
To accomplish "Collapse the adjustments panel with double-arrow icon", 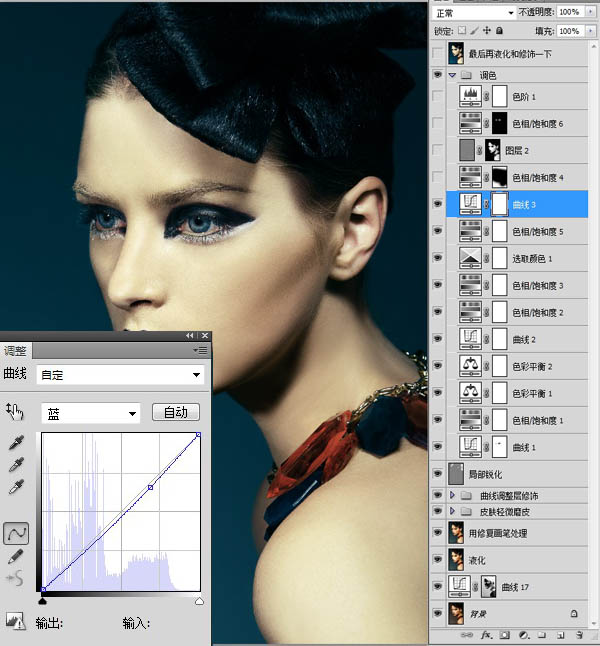I will pyautogui.click(x=190, y=336).
